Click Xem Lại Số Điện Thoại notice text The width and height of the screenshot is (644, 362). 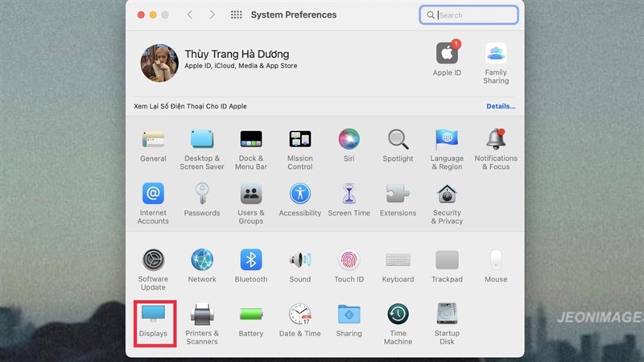coord(190,106)
